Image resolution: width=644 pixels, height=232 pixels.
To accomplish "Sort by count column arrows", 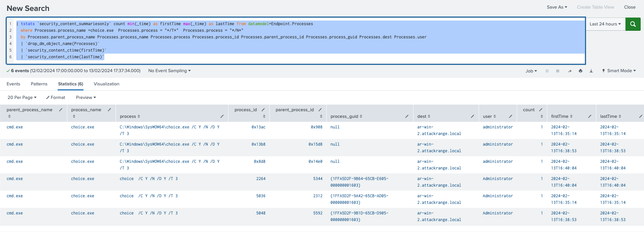I will [542, 116].
